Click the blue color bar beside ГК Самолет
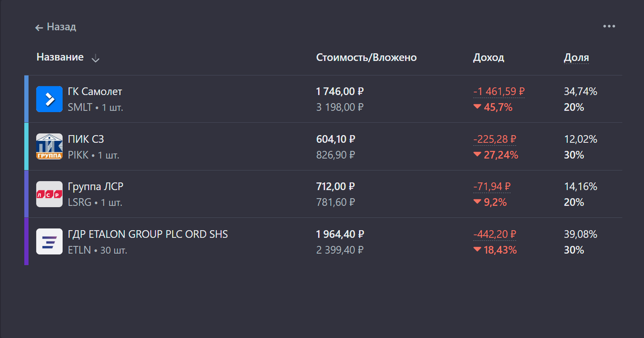 click(x=26, y=99)
